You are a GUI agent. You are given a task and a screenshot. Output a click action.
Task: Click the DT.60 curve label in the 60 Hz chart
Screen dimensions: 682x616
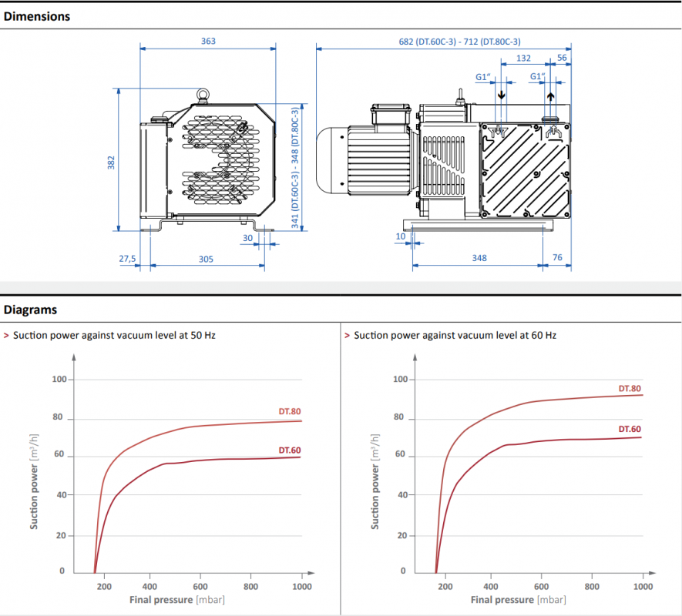click(x=630, y=429)
